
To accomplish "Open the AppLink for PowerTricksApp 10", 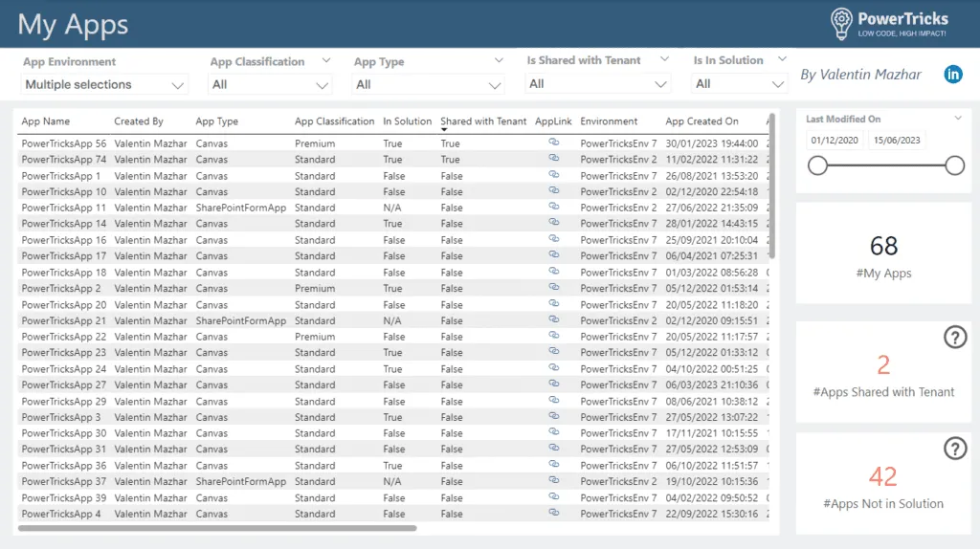I will 554,191.
